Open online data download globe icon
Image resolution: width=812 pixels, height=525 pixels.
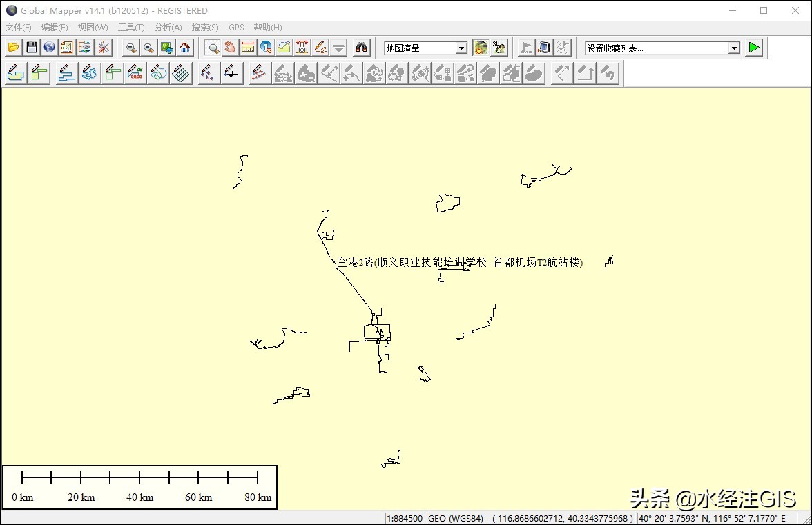click(x=49, y=48)
